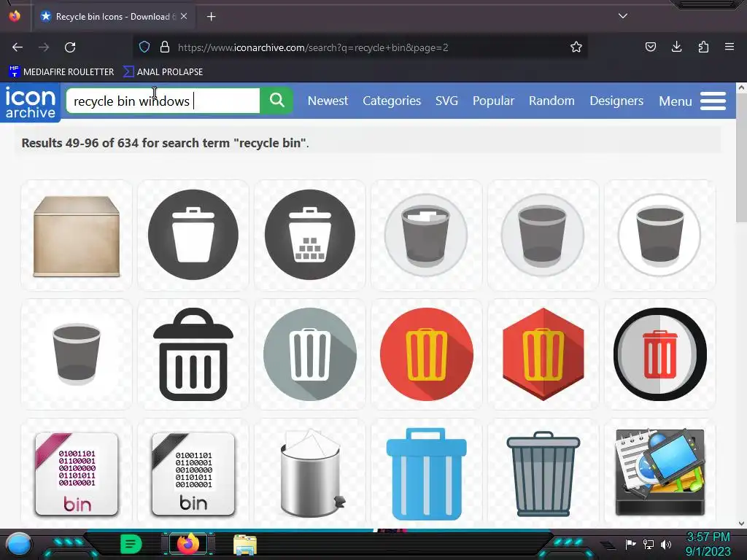Image resolution: width=747 pixels, height=560 pixels.
Task: Reload the page with the refresh icon
Action: point(70,47)
